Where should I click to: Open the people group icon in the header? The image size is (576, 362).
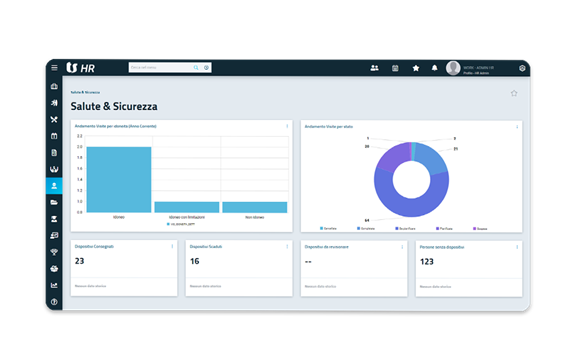[374, 68]
